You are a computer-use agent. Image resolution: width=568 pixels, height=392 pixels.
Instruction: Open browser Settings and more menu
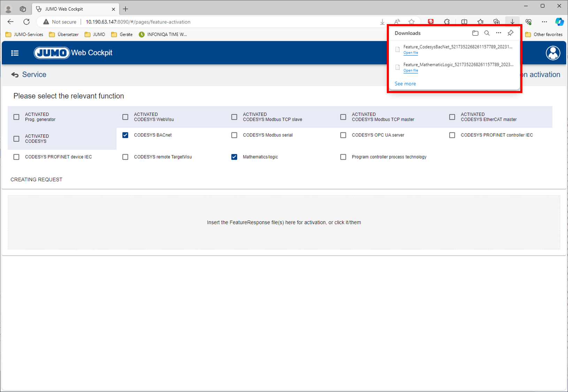pyautogui.click(x=544, y=22)
